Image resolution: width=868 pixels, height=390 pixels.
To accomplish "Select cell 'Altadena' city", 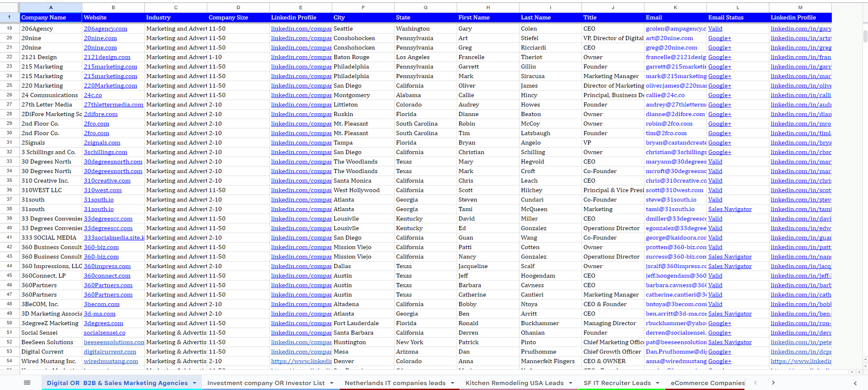I will click(x=363, y=304).
